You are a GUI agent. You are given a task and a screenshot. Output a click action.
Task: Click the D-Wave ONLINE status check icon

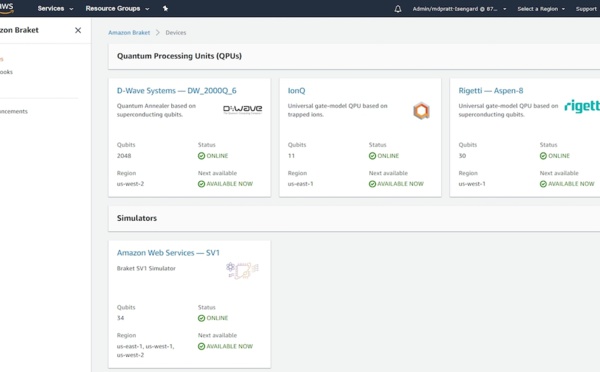click(x=201, y=156)
